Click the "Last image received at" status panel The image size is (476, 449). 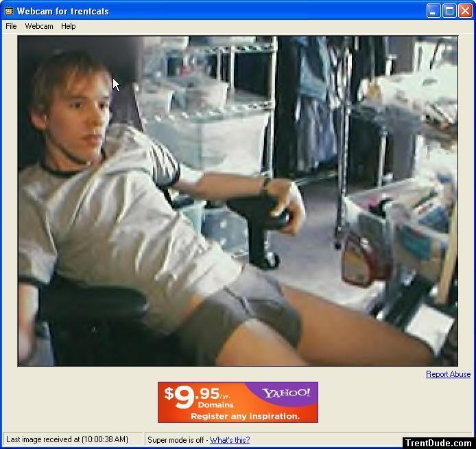click(67, 439)
